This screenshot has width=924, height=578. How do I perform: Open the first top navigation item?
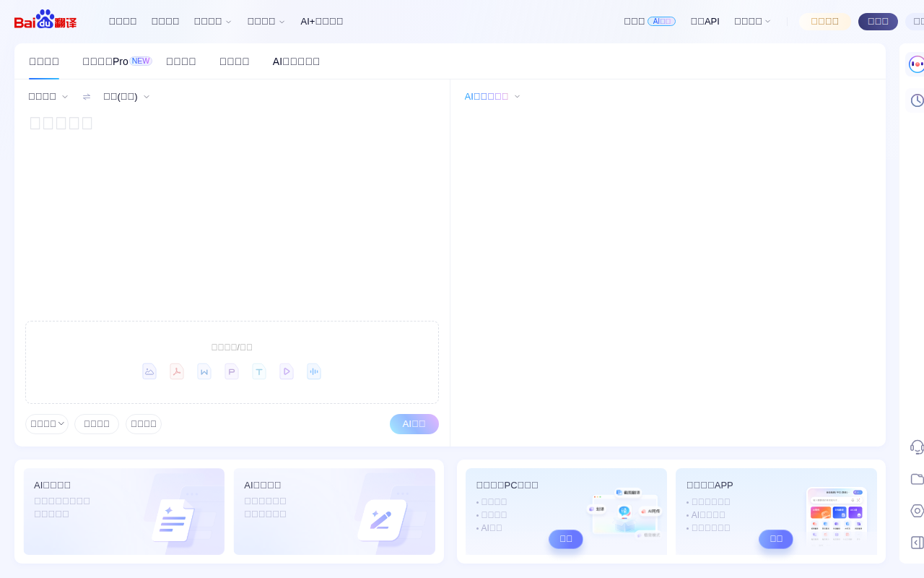tap(123, 21)
